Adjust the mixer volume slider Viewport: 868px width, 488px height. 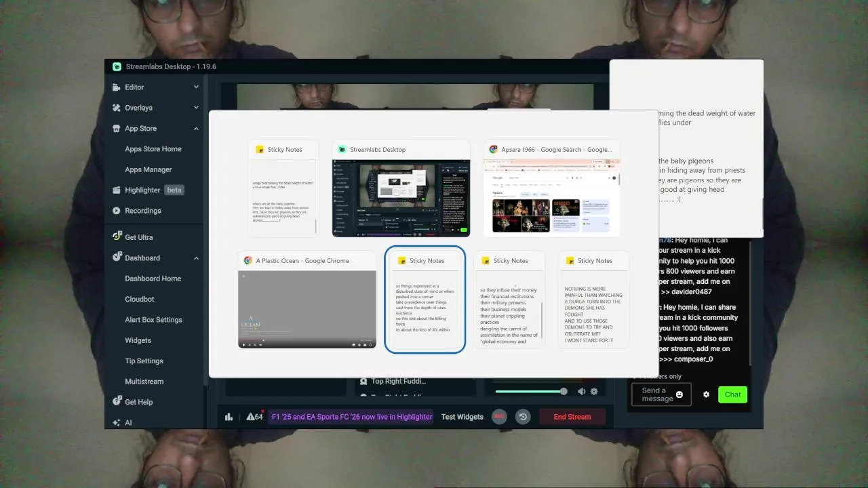[x=532, y=391]
